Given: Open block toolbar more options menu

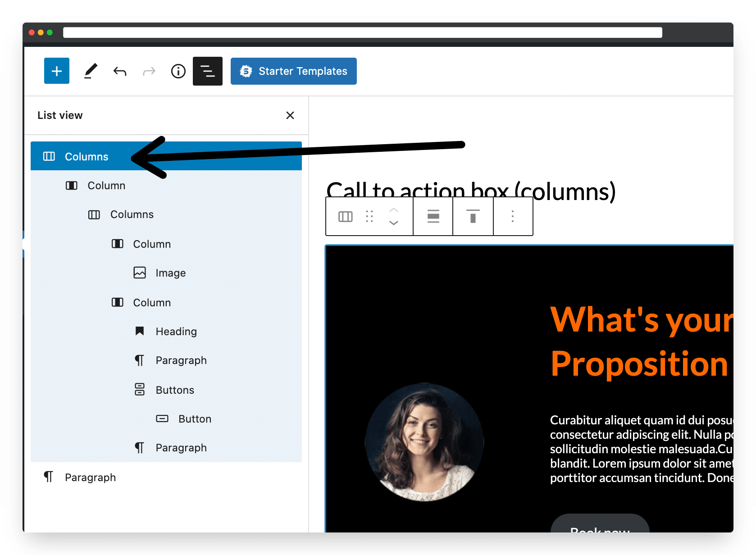Looking at the screenshot, I should 513,217.
